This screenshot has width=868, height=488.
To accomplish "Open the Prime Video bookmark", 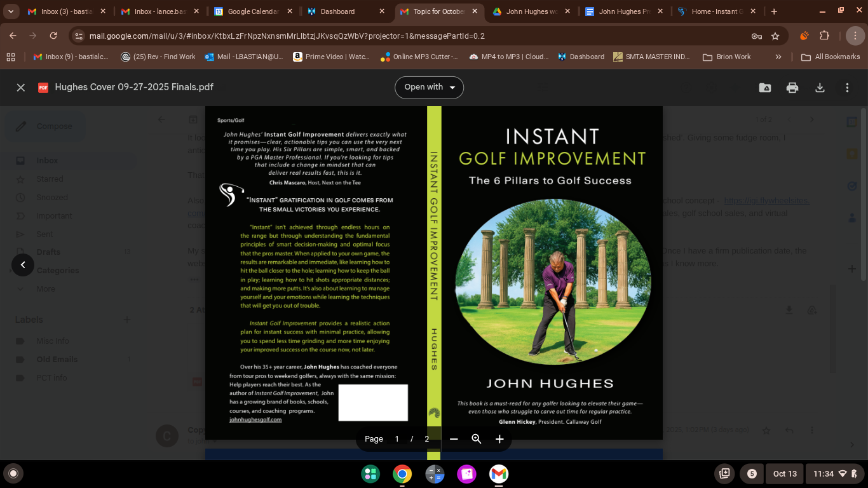I will pyautogui.click(x=331, y=57).
